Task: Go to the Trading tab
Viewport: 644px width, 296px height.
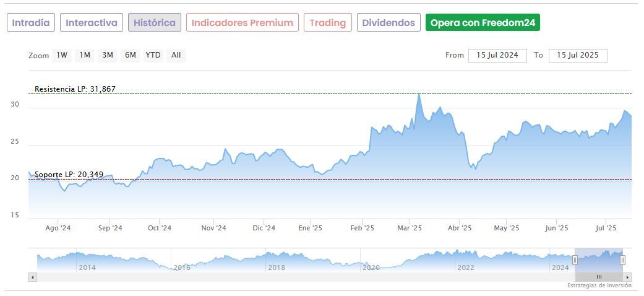Action: tap(328, 23)
